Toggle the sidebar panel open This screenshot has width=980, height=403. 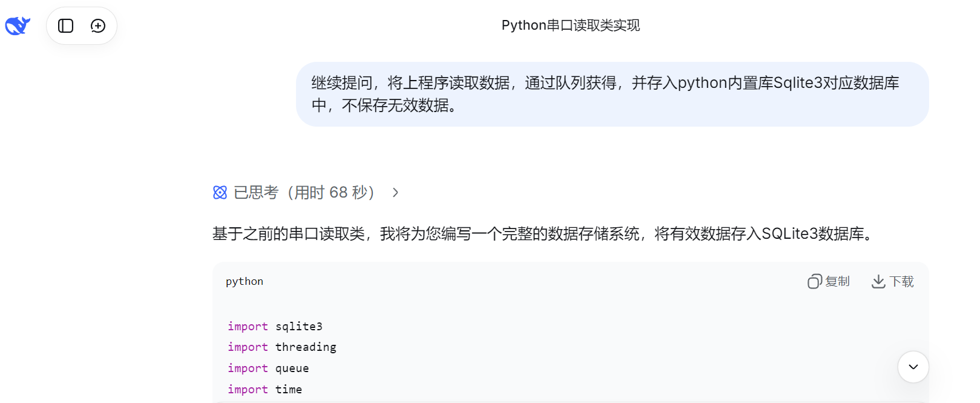click(x=65, y=25)
